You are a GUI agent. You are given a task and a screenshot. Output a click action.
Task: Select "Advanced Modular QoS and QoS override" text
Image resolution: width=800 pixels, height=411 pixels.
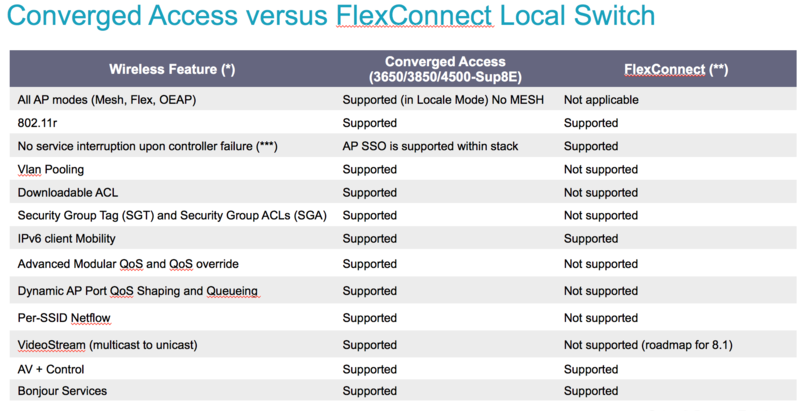click(x=128, y=264)
